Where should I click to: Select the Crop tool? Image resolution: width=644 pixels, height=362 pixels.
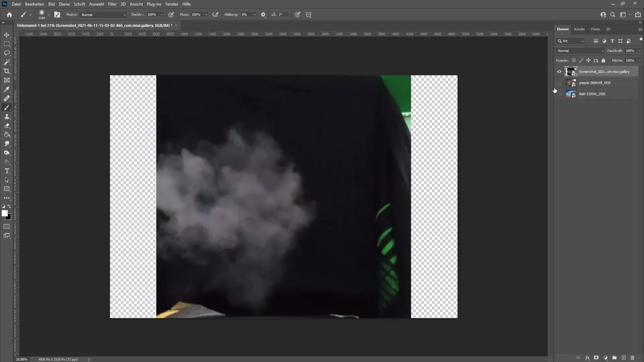click(7, 71)
